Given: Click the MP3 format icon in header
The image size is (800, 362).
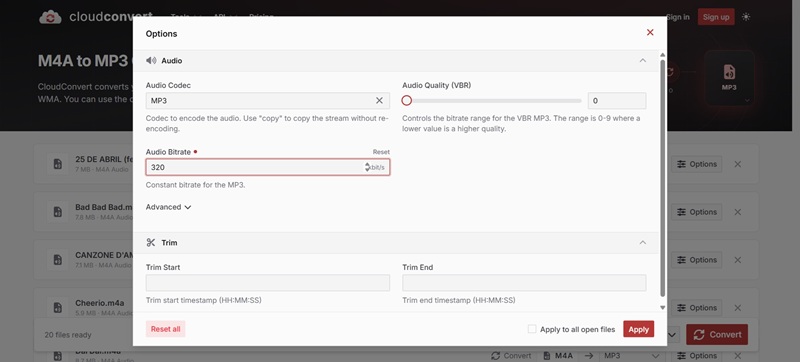Looking at the screenshot, I should pos(729,72).
